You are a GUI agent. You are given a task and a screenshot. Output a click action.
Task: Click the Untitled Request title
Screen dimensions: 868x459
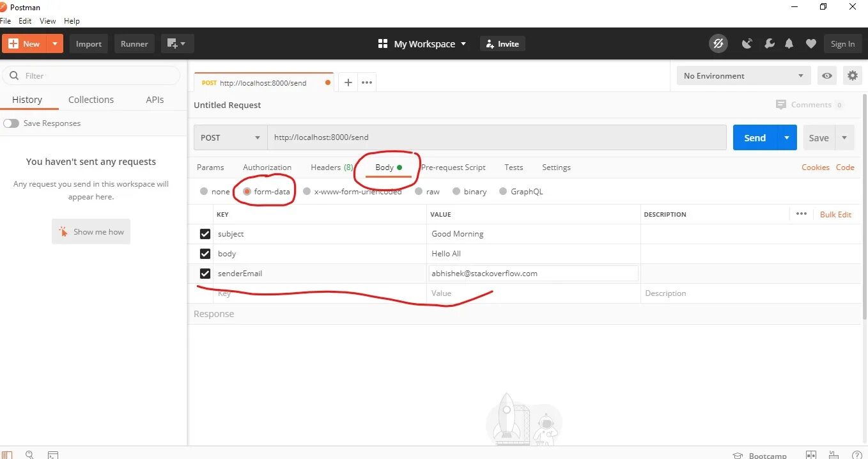coord(228,105)
